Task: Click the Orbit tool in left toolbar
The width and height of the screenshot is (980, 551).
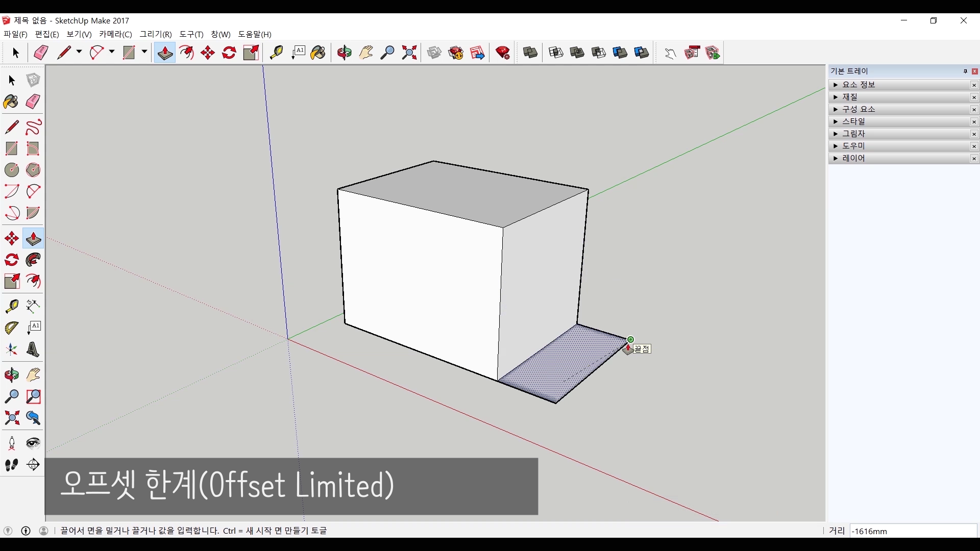Action: tap(11, 375)
